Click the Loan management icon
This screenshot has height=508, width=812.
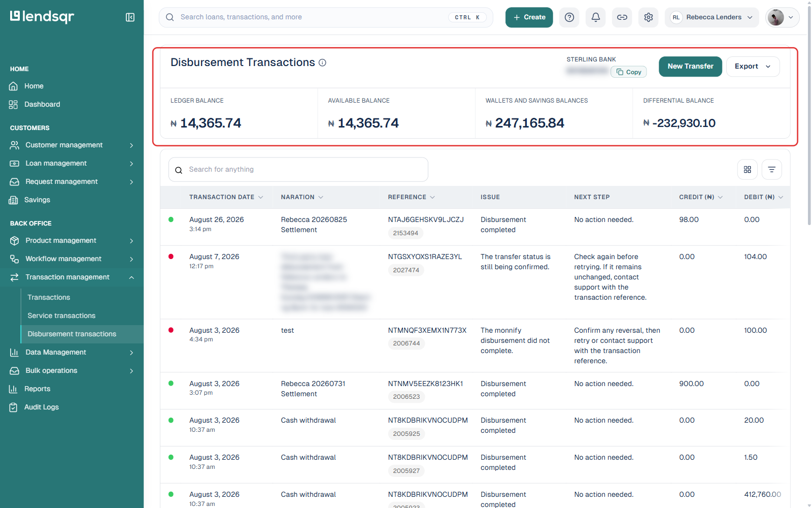click(14, 164)
